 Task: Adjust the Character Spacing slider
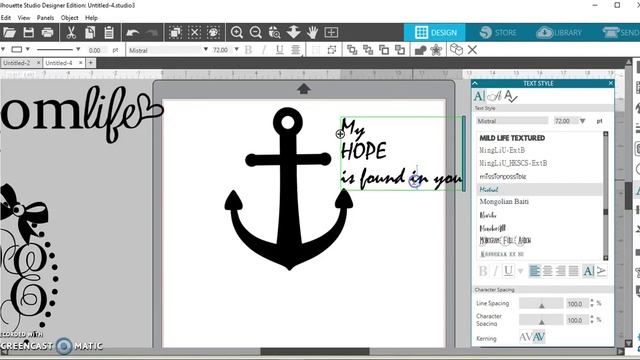[541, 320]
